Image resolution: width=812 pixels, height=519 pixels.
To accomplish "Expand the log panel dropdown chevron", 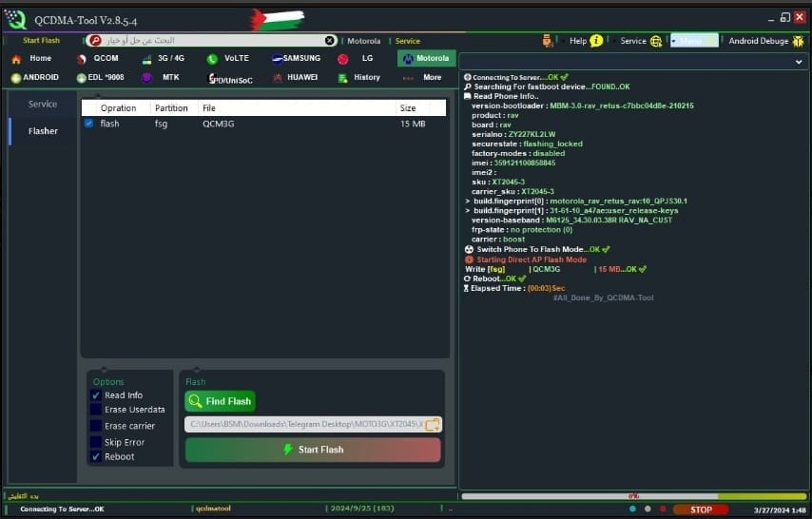I will click(799, 62).
